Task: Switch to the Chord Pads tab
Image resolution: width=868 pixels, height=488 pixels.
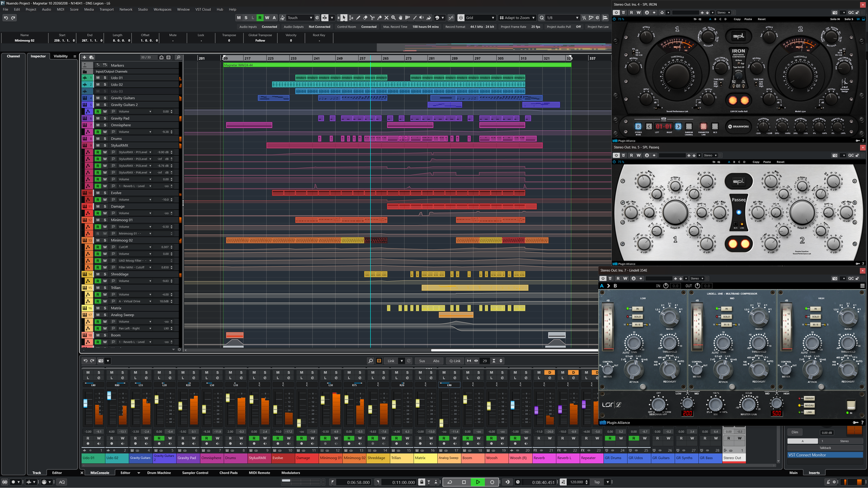Action: tap(228, 473)
